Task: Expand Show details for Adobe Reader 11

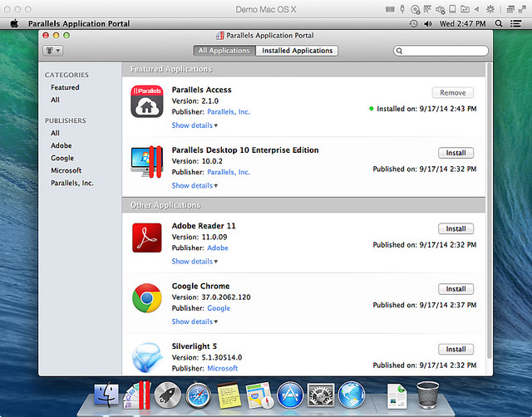Action: point(195,262)
